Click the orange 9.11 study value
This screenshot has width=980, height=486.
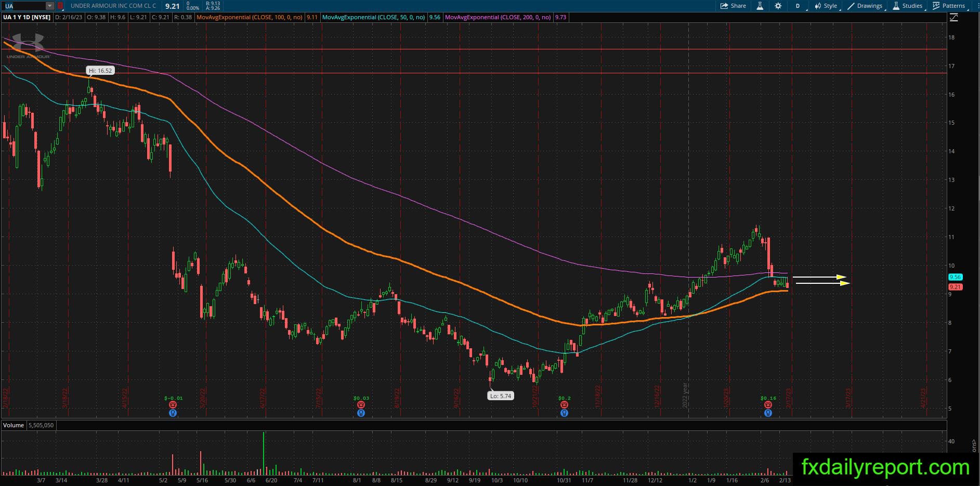(x=312, y=17)
